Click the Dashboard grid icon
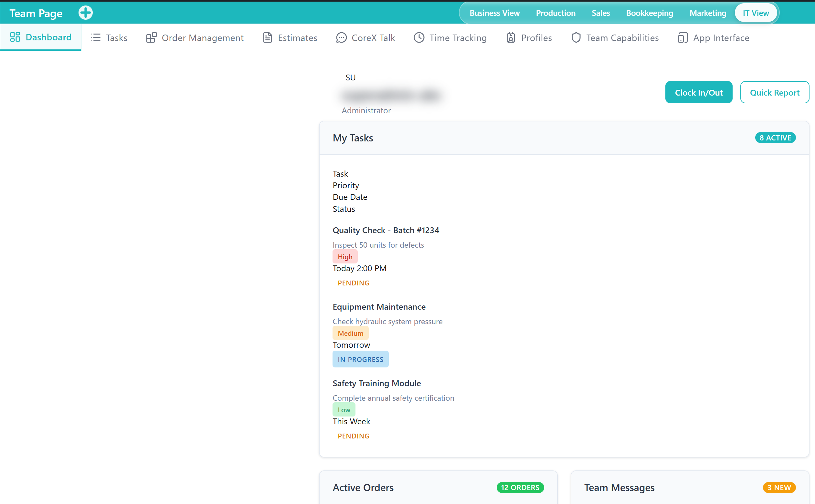The height and width of the screenshot is (504, 815). point(15,37)
